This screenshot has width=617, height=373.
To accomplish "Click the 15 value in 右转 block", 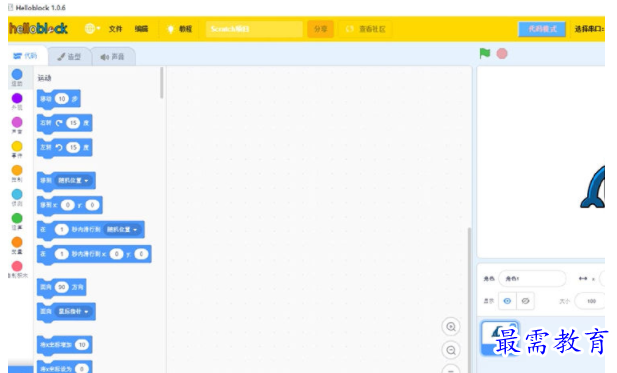I will click(x=73, y=123).
